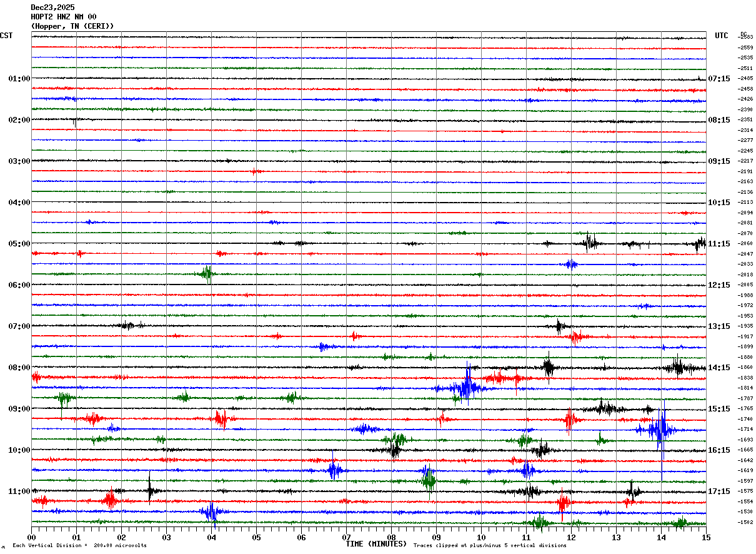Select the 01:00 CST time label
This screenshot has width=756, height=554.
19,79
